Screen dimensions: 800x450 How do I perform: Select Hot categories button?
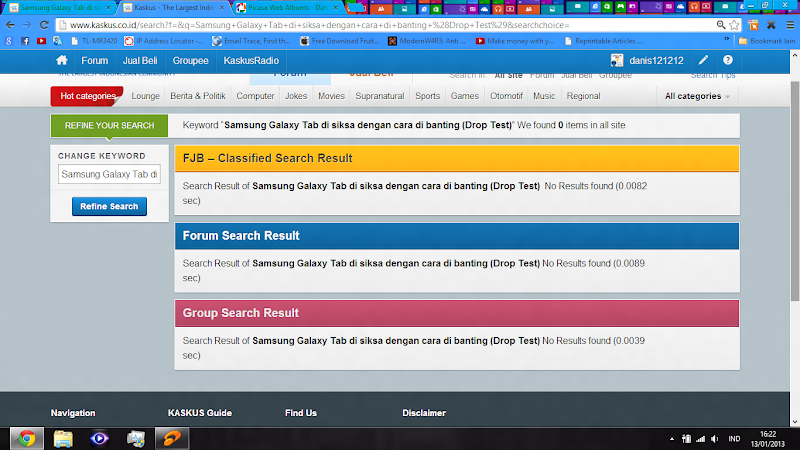coord(87,96)
